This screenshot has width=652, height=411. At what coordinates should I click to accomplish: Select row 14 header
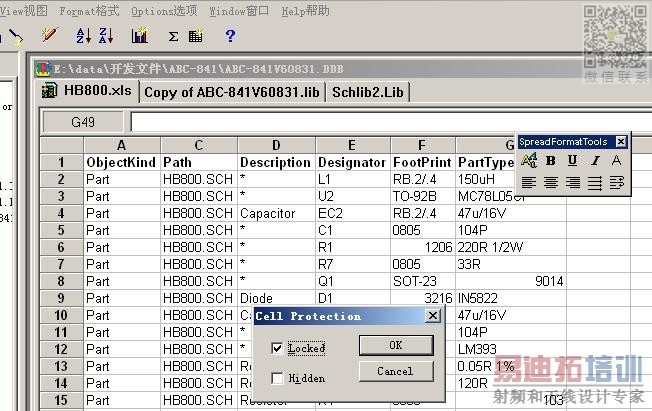pos(61,383)
